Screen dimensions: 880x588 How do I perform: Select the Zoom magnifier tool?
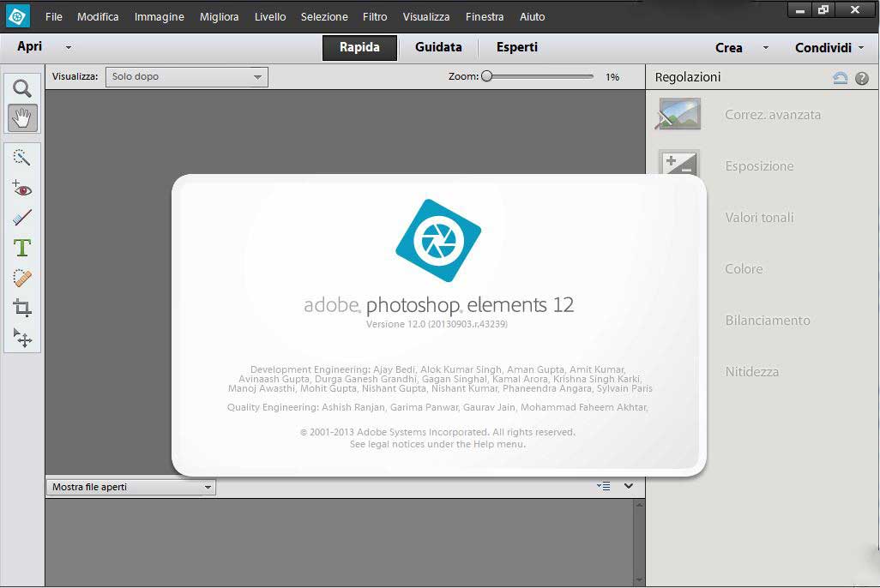coord(22,88)
